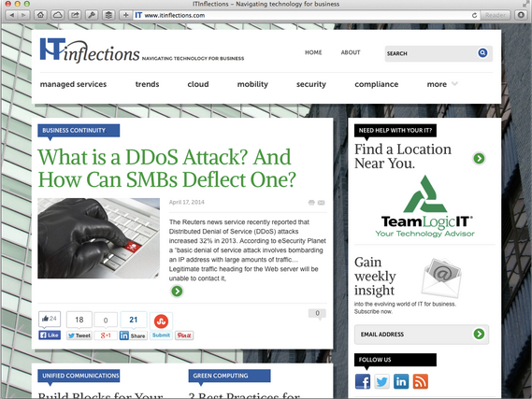This screenshot has height=399, width=532.
Task: Click the Pinterest Pin it button
Action: (x=184, y=335)
